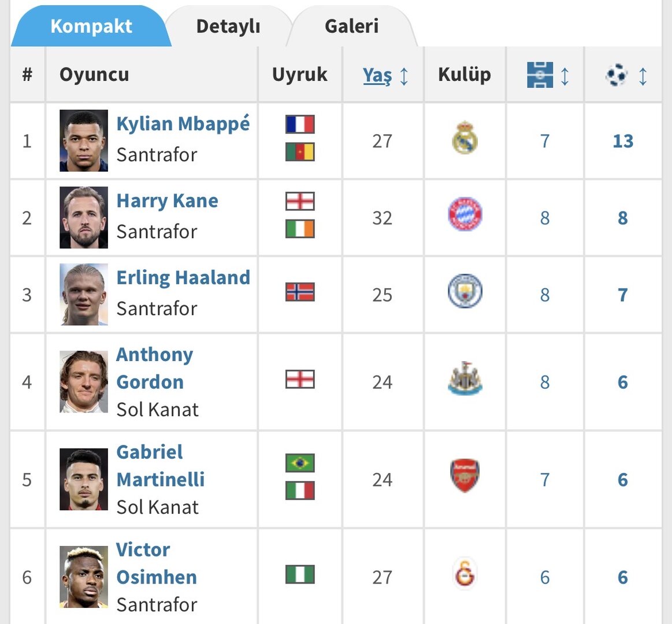Click Anthony Gordon's portrait photo

(x=84, y=381)
